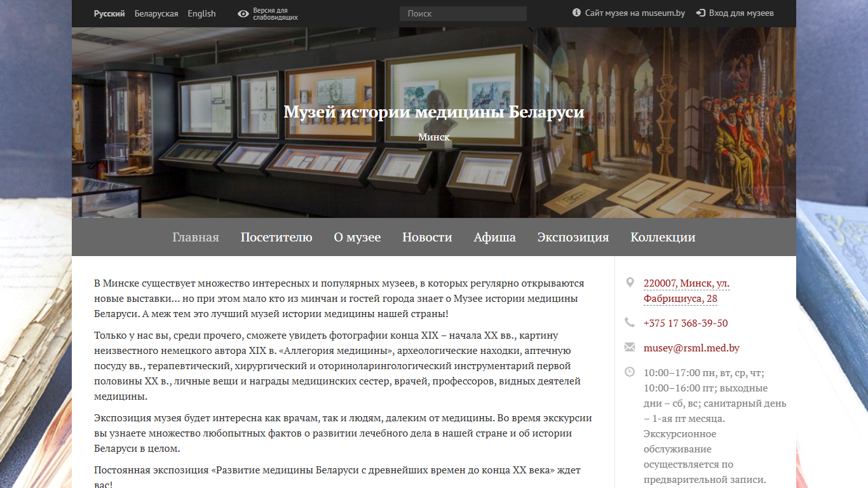
Task: Click the phone handset icon in sidebar
Action: pyautogui.click(x=630, y=322)
